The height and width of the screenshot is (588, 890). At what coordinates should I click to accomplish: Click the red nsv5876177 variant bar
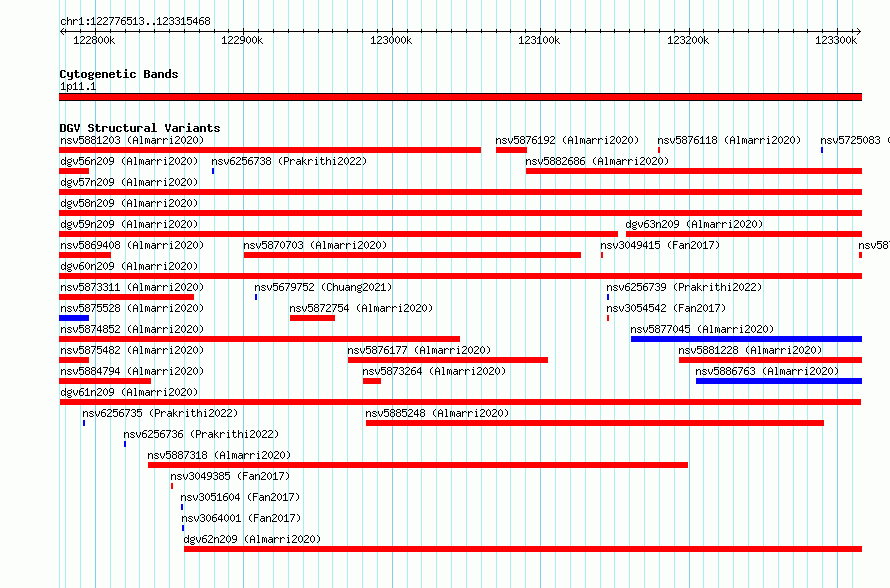click(x=448, y=360)
